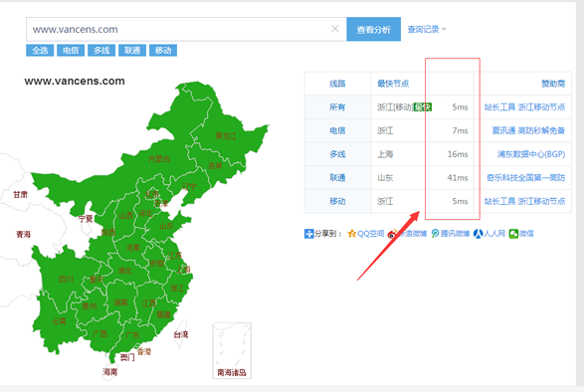
Task: Toggle the 电信 line filter
Action: (71, 51)
